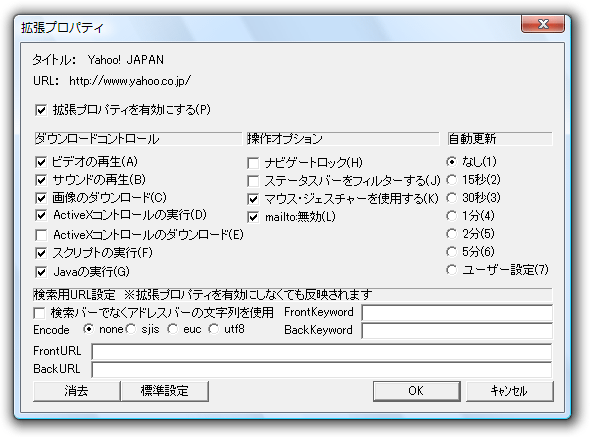Click the 標準設定 button
Screen dimensions: 590x437
coord(164,391)
